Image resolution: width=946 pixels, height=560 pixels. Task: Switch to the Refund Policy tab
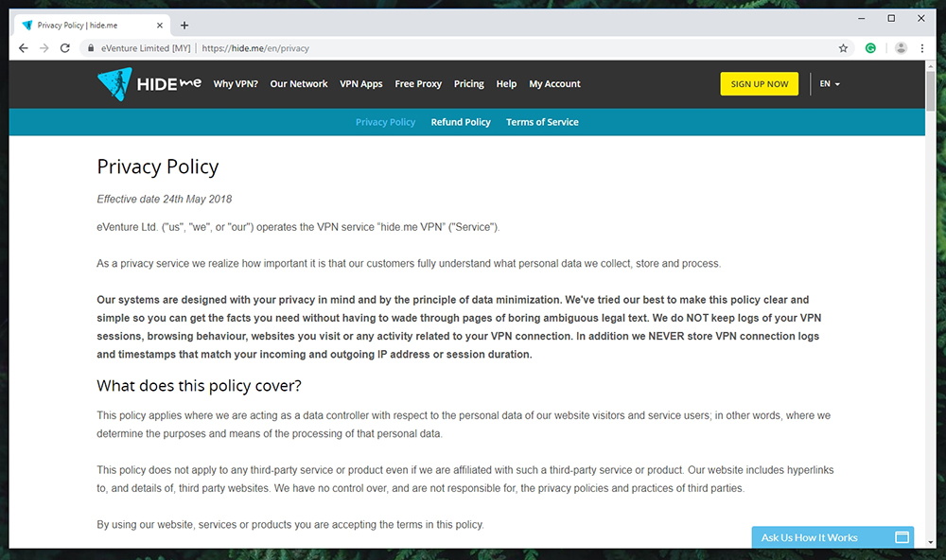(461, 122)
